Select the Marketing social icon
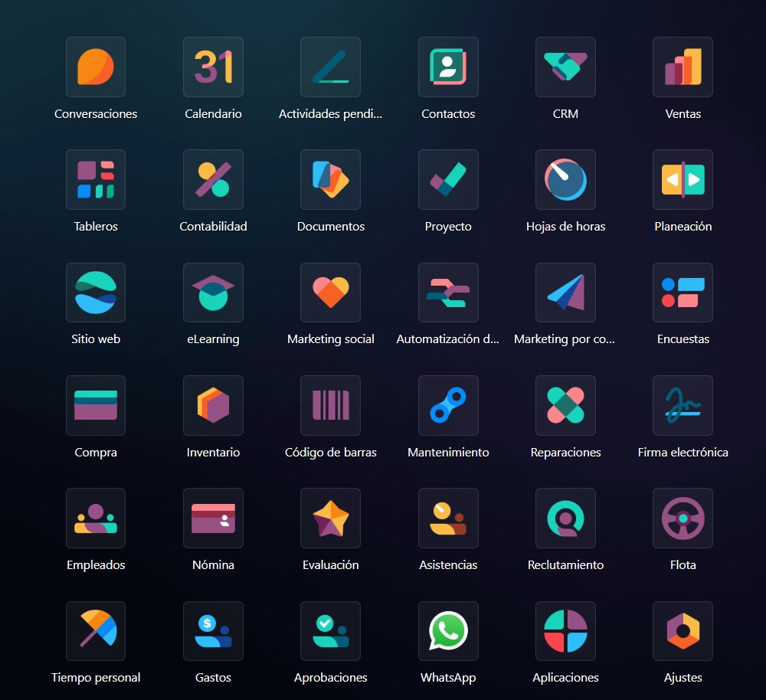Screen dimensions: 766x700 coord(330,293)
